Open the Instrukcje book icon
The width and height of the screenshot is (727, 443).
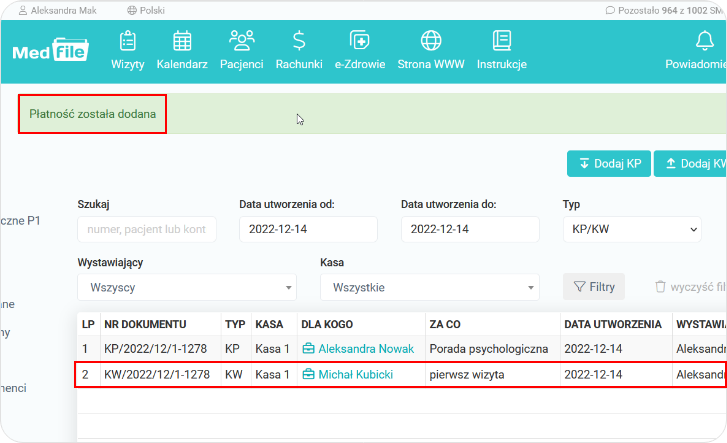(502, 41)
